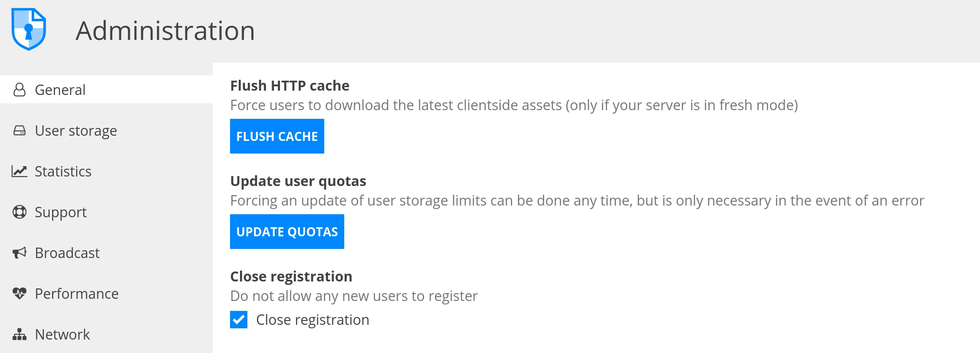Switch to the Statistics section

[63, 171]
